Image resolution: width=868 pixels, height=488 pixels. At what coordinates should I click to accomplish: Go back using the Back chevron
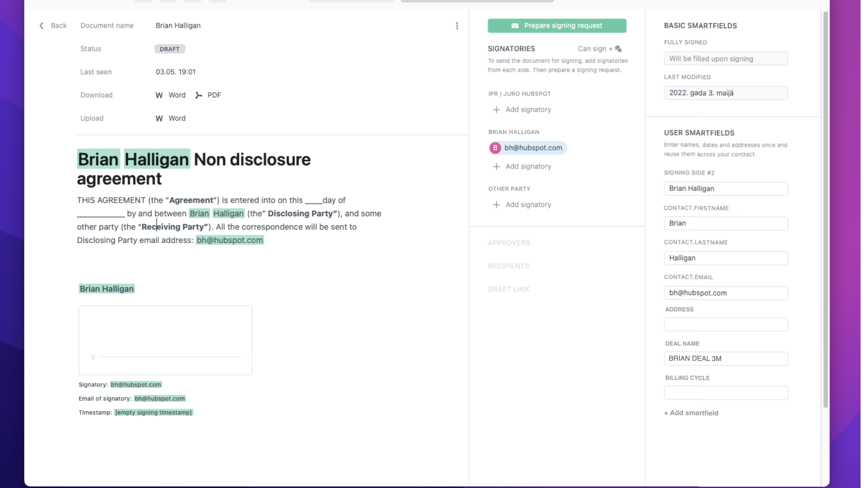(x=42, y=26)
